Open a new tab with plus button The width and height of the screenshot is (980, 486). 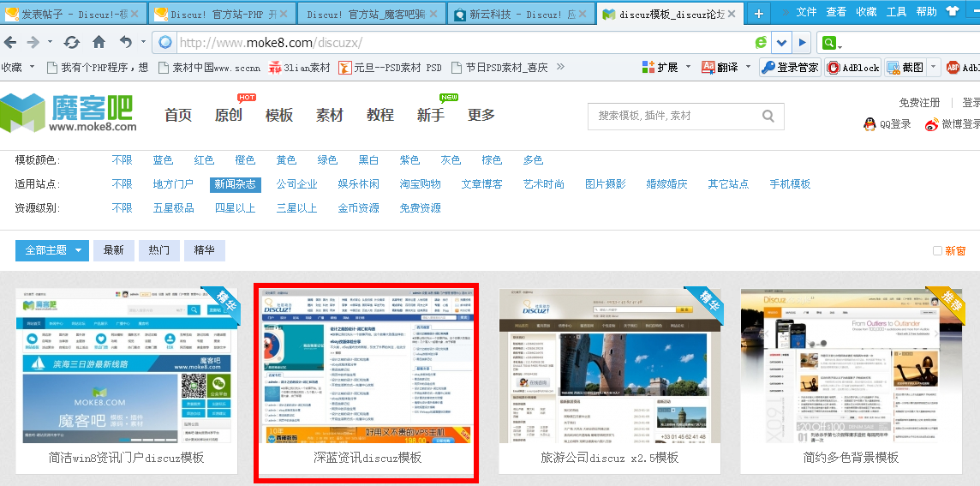coord(759,13)
